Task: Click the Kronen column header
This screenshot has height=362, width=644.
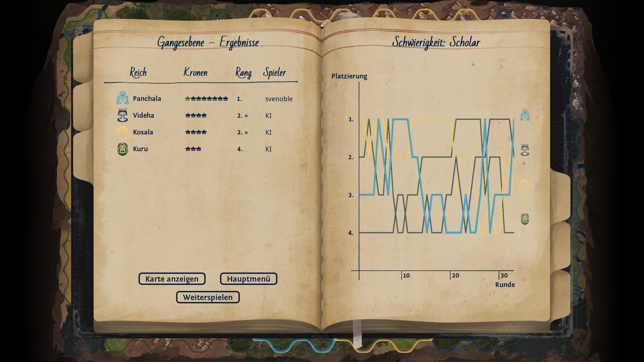Action: coord(196,72)
